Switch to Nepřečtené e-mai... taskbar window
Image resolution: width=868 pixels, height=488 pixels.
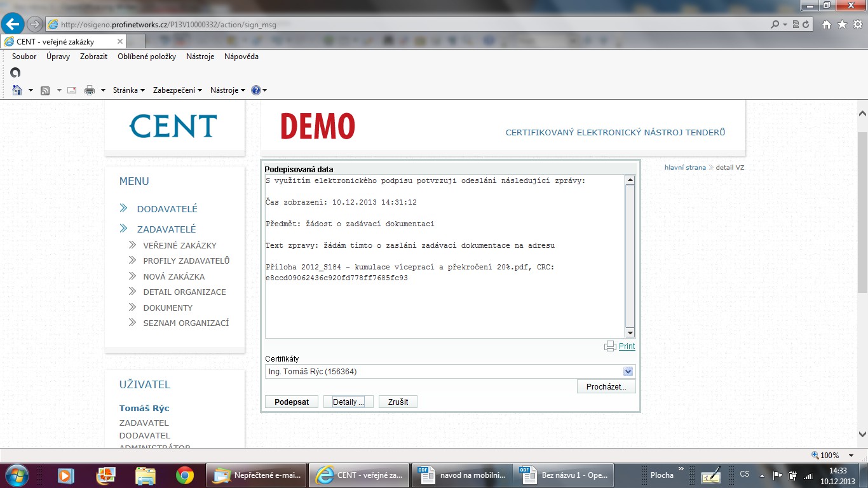257,475
